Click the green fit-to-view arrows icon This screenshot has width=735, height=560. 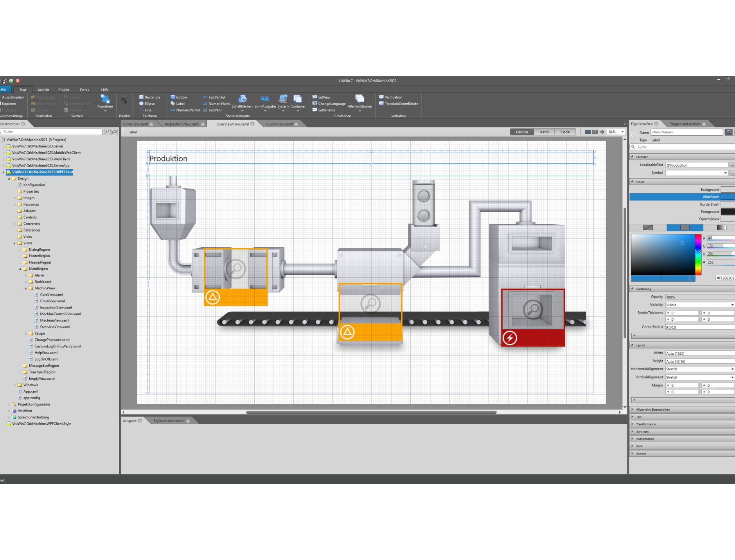(x=602, y=132)
